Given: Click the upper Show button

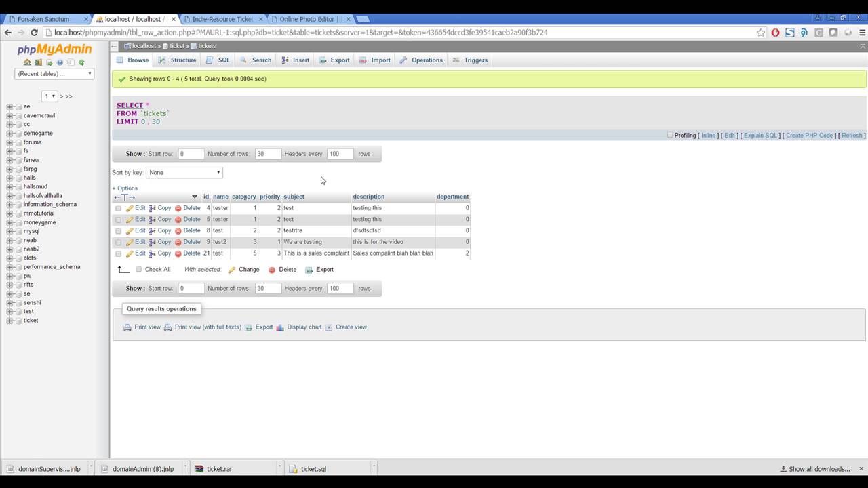Looking at the screenshot, I should pyautogui.click(x=135, y=154).
